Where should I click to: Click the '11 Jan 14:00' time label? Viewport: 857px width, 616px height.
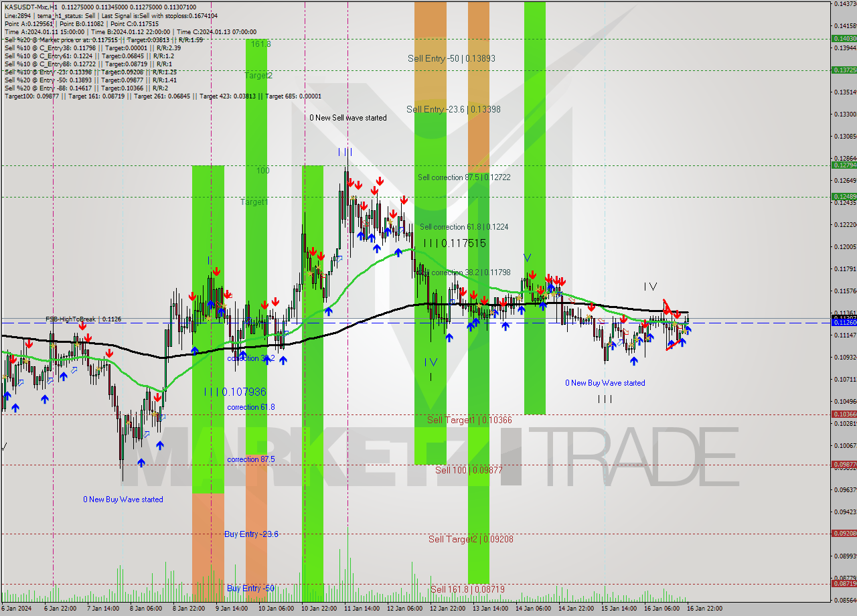click(360, 609)
